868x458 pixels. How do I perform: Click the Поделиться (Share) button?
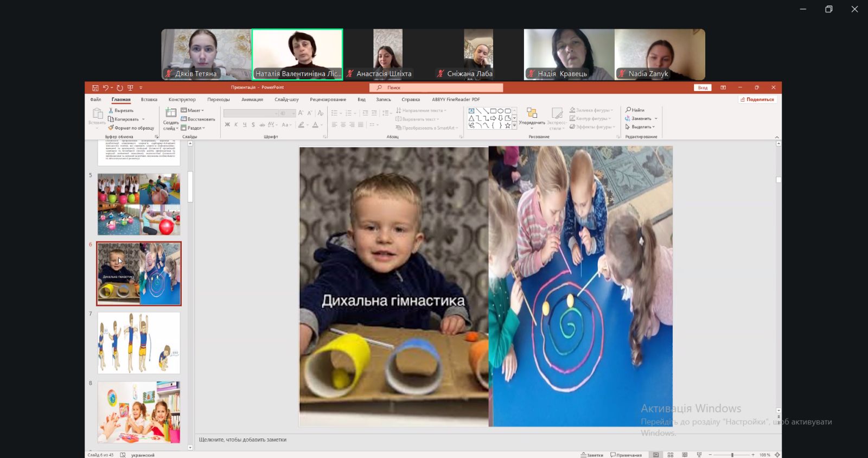(x=757, y=99)
